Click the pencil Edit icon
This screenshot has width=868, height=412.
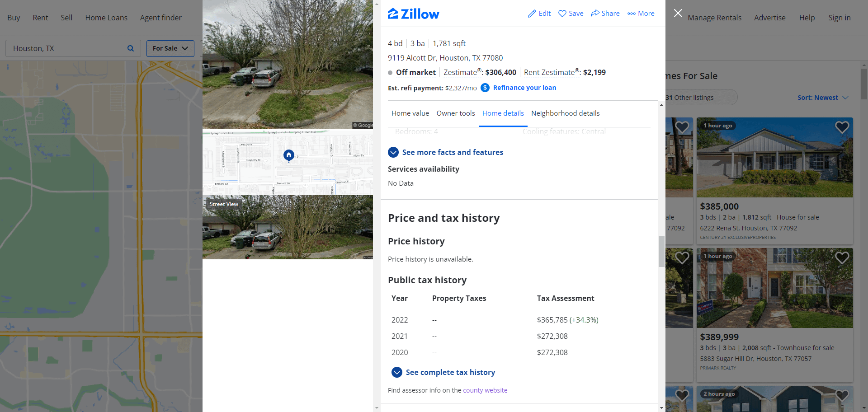(532, 14)
